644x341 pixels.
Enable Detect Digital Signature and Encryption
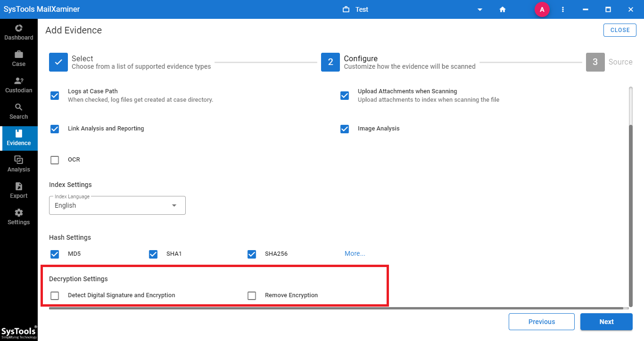pos(55,295)
